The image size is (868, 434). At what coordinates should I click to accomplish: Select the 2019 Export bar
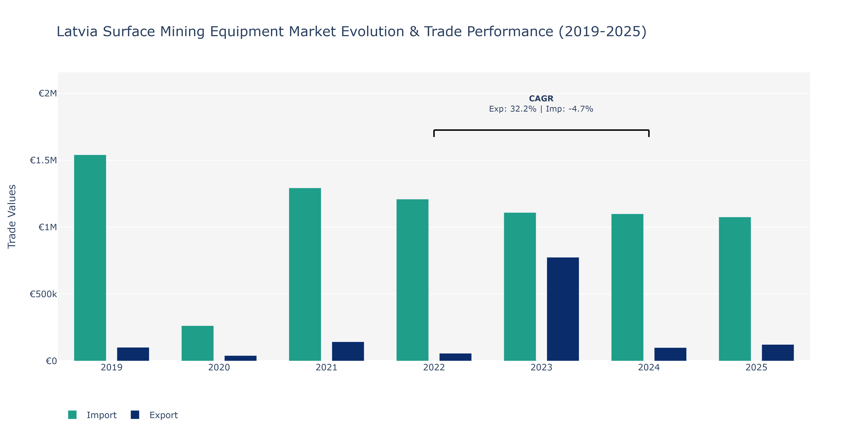(x=133, y=354)
